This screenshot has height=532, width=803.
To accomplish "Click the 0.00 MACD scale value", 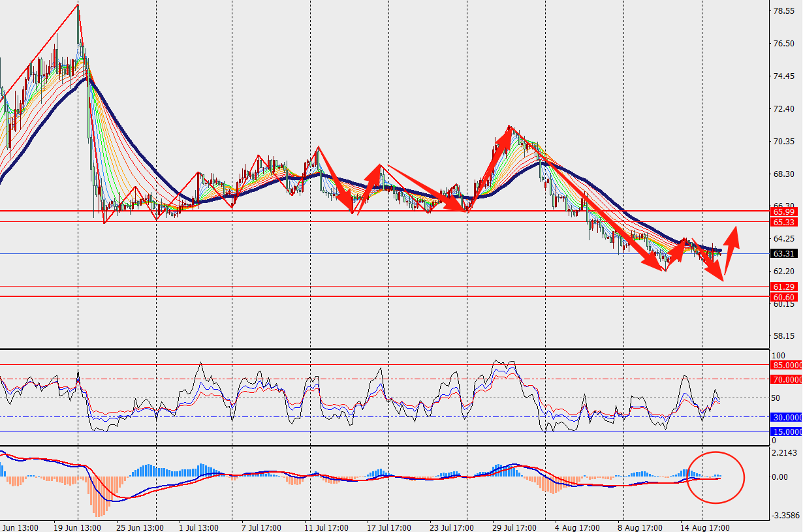I will click(x=781, y=477).
